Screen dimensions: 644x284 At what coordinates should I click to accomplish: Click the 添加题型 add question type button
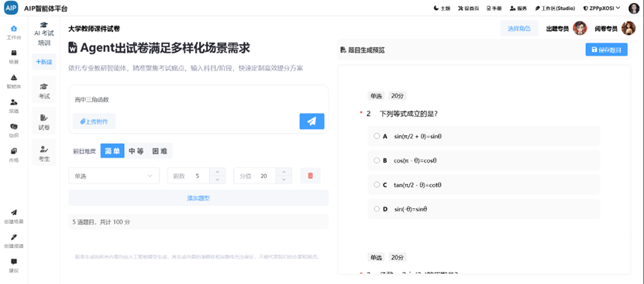click(x=198, y=198)
